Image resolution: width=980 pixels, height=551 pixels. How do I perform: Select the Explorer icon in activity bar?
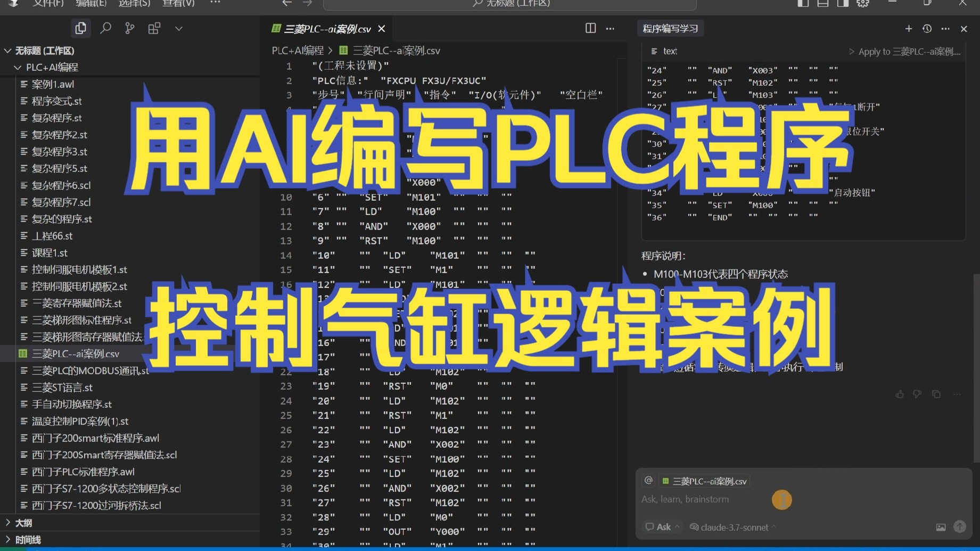point(81,28)
